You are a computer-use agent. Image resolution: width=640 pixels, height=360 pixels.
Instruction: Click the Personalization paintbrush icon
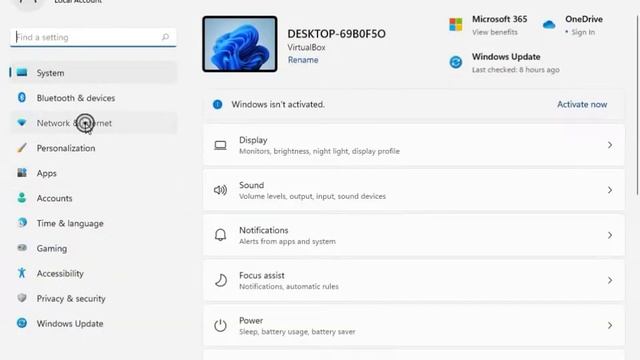point(22,148)
